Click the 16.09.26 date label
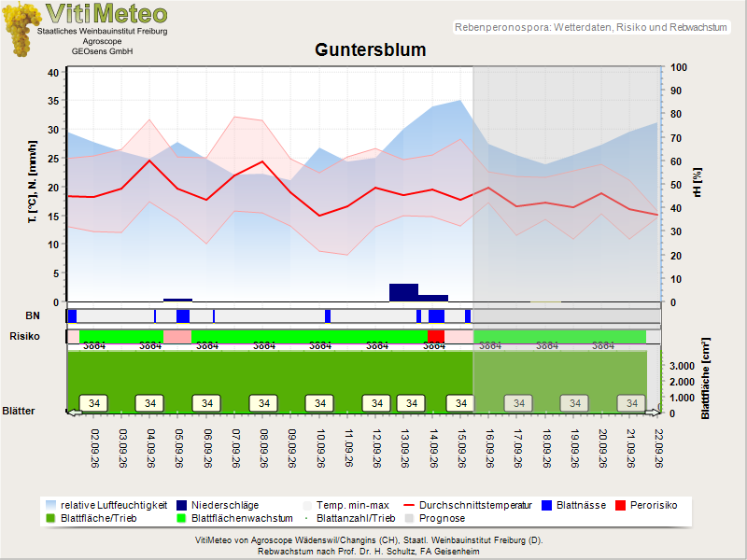747x560 pixels. point(489,448)
